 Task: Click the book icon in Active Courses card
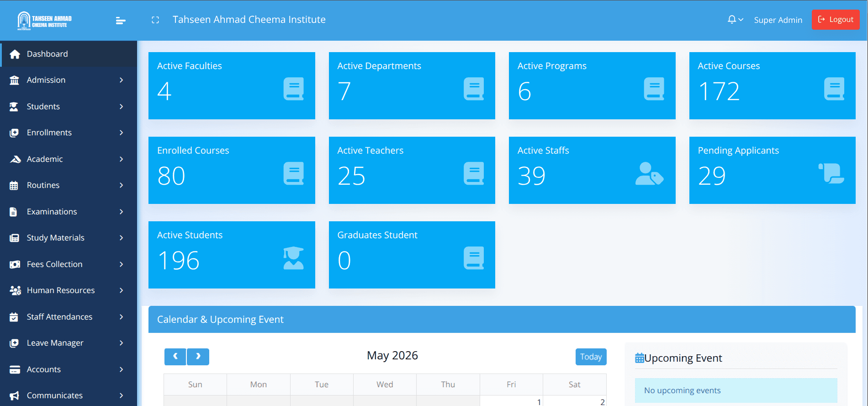834,89
